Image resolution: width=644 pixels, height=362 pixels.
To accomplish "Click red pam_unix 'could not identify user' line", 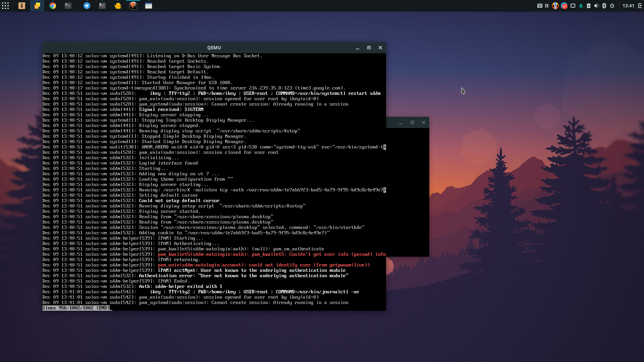I will coord(206,265).
